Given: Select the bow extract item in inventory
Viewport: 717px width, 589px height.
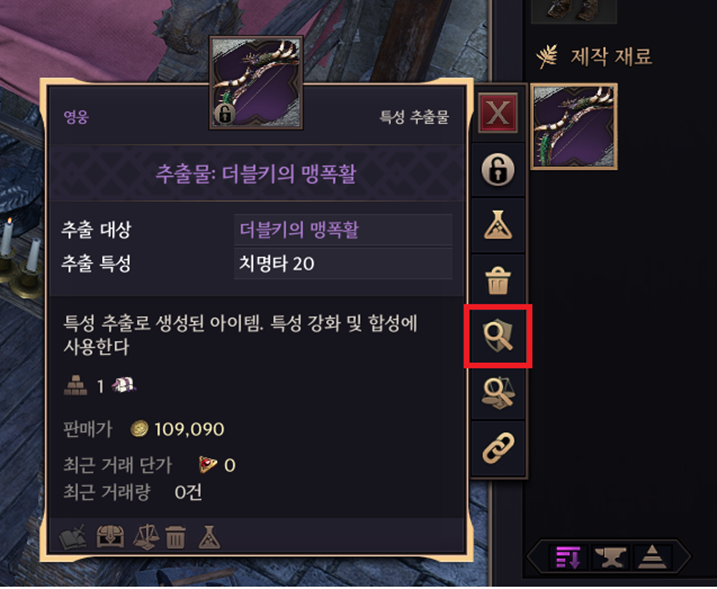Looking at the screenshot, I should [x=574, y=126].
